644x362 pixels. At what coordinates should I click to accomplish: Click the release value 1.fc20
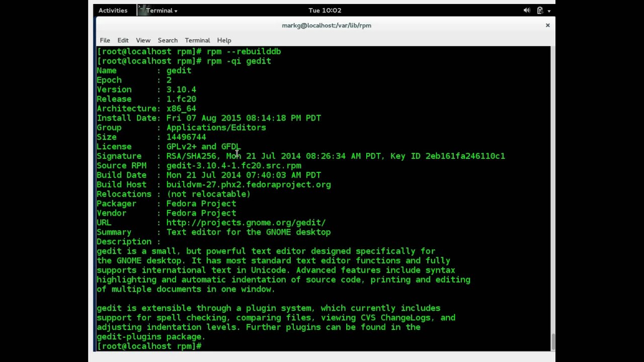coord(181,99)
